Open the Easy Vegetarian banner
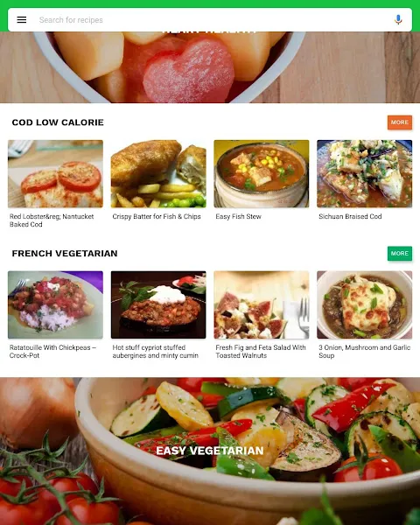420x525 pixels. pyautogui.click(x=210, y=451)
